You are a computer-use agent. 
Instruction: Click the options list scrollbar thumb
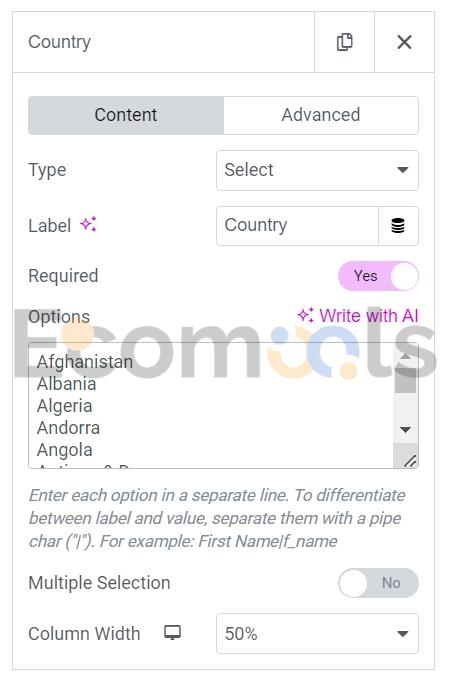point(406,380)
